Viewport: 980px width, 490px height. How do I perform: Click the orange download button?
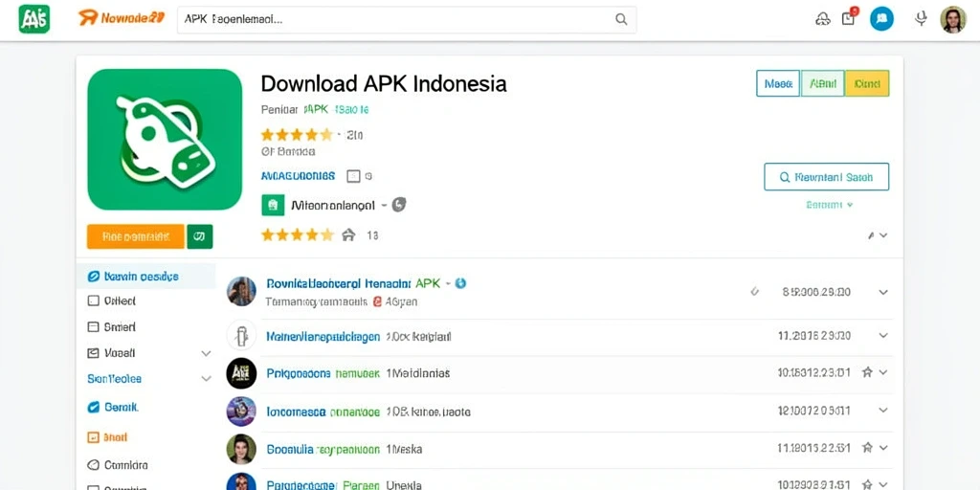[136, 237]
